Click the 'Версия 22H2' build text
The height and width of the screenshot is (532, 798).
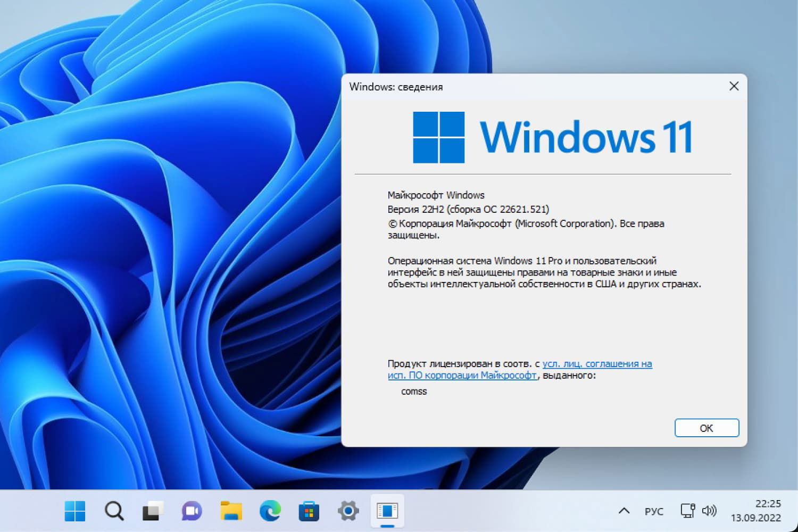tap(468, 209)
